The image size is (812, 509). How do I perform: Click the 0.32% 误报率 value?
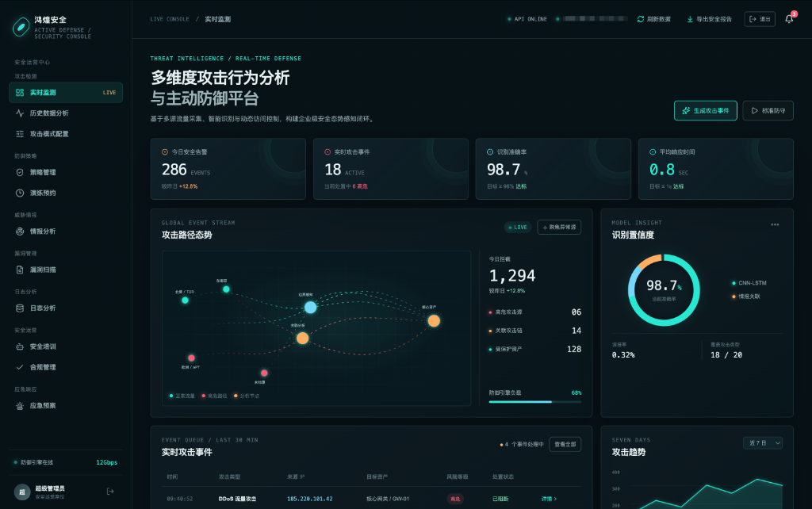623,354
